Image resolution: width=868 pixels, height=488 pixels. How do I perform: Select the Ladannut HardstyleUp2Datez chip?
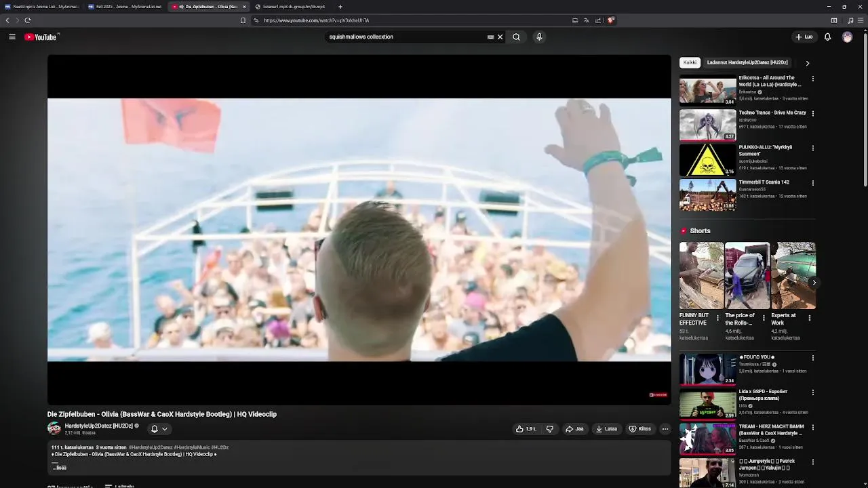(747, 62)
